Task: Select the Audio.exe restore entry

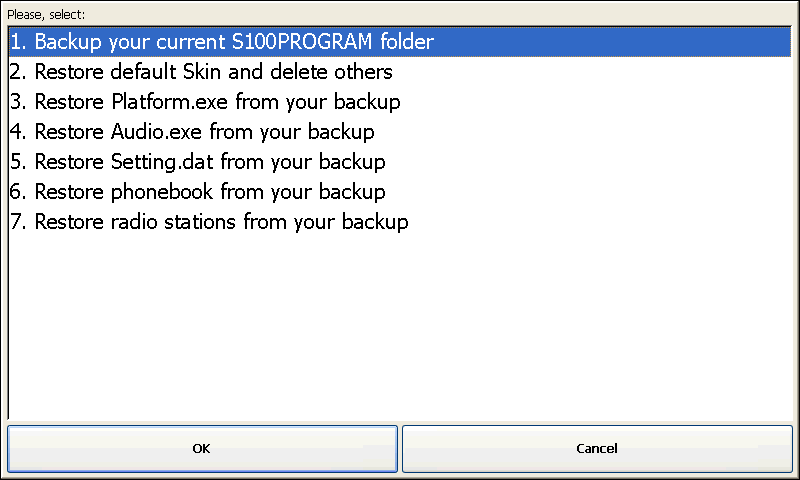Action: [399, 132]
